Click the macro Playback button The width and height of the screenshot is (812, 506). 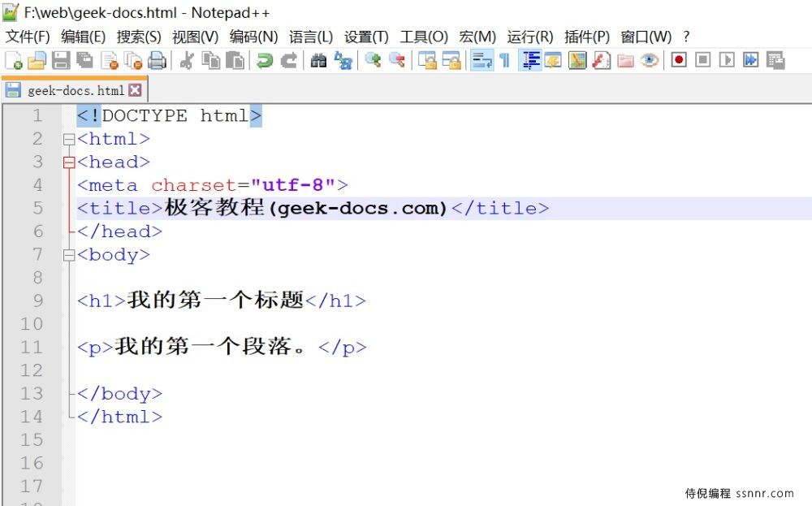coord(727,60)
